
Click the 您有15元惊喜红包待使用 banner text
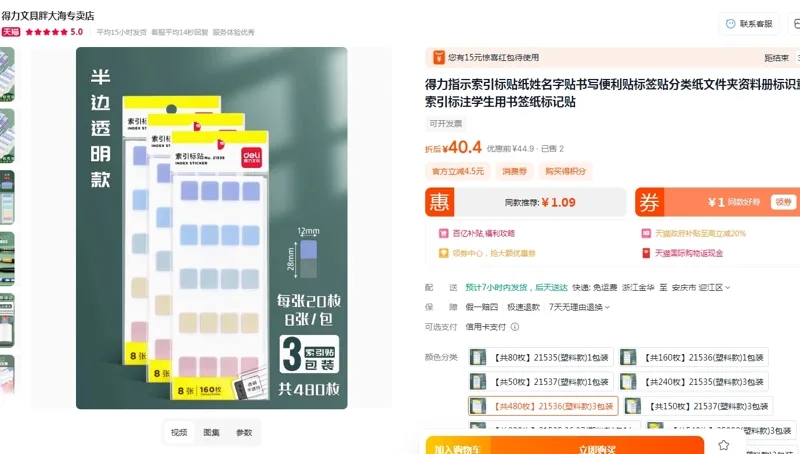(493, 58)
